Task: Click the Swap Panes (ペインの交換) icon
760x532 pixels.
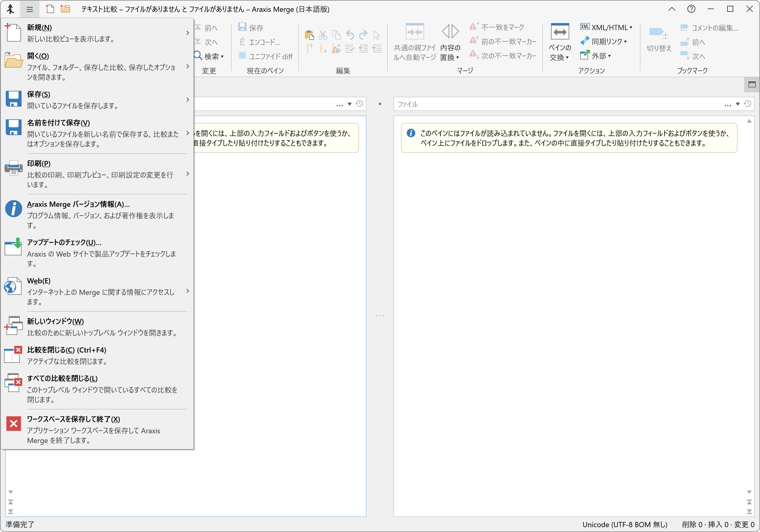Action: coord(560,32)
